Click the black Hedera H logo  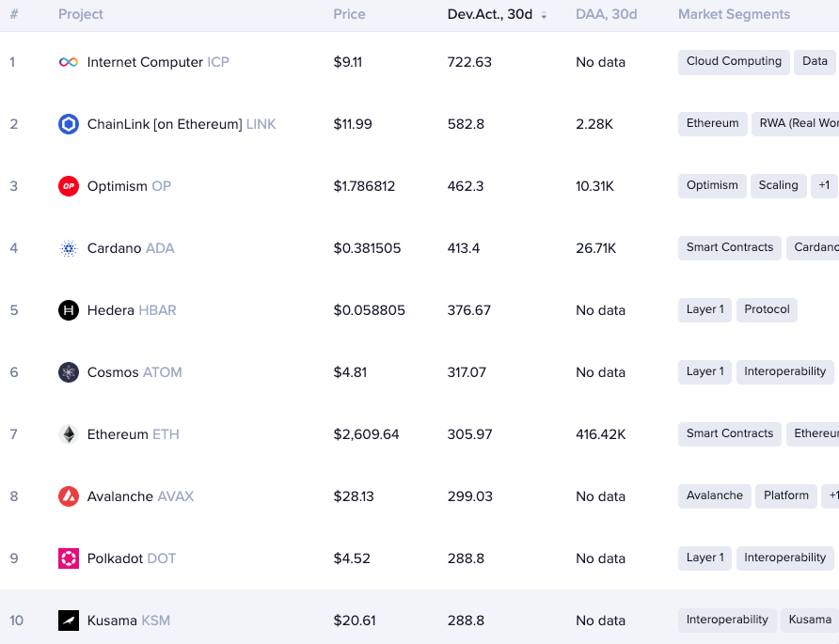69,310
